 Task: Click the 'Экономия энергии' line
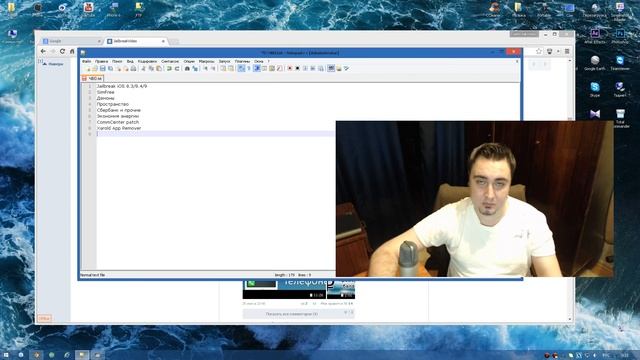[x=118, y=116]
